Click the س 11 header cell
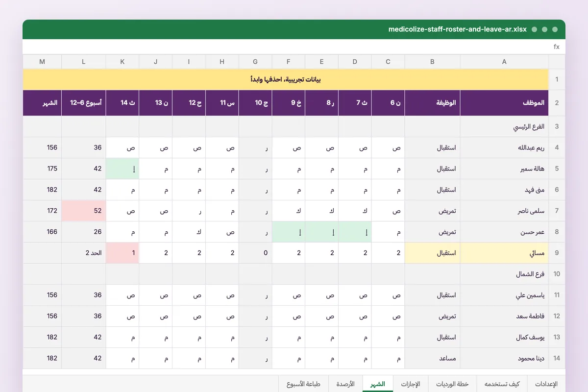 (x=222, y=103)
